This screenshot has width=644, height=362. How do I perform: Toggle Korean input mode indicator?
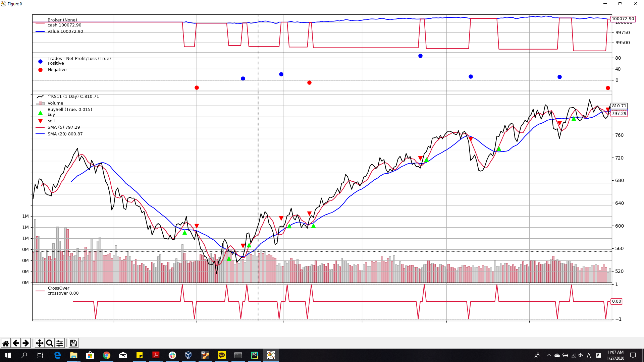coord(599,355)
